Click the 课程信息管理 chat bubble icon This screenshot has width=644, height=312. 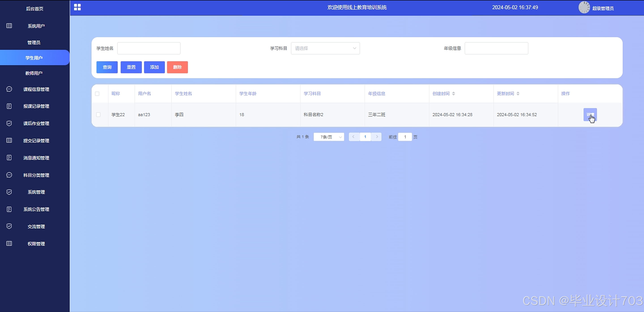9,89
